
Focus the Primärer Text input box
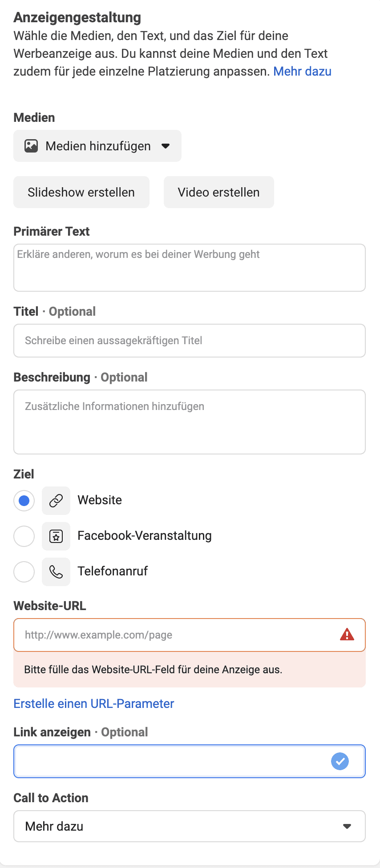click(x=190, y=268)
